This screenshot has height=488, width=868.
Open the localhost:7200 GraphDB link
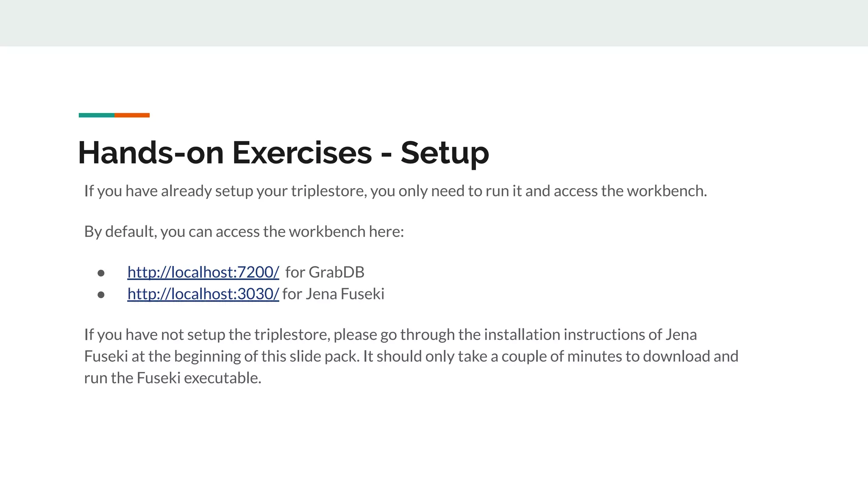(203, 272)
